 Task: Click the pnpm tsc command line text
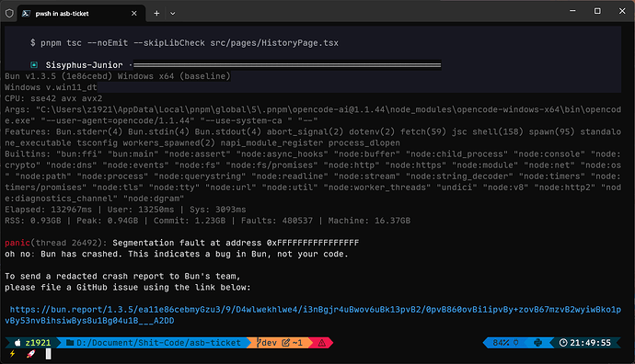tap(184, 43)
